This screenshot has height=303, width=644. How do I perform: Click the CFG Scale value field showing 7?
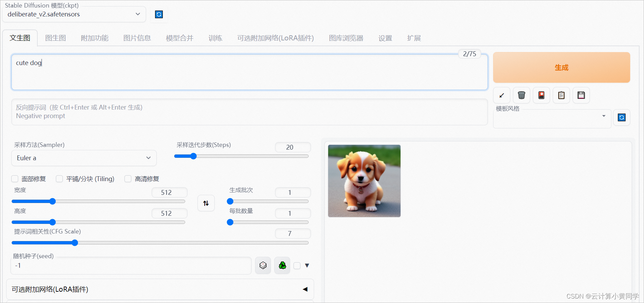(x=293, y=233)
